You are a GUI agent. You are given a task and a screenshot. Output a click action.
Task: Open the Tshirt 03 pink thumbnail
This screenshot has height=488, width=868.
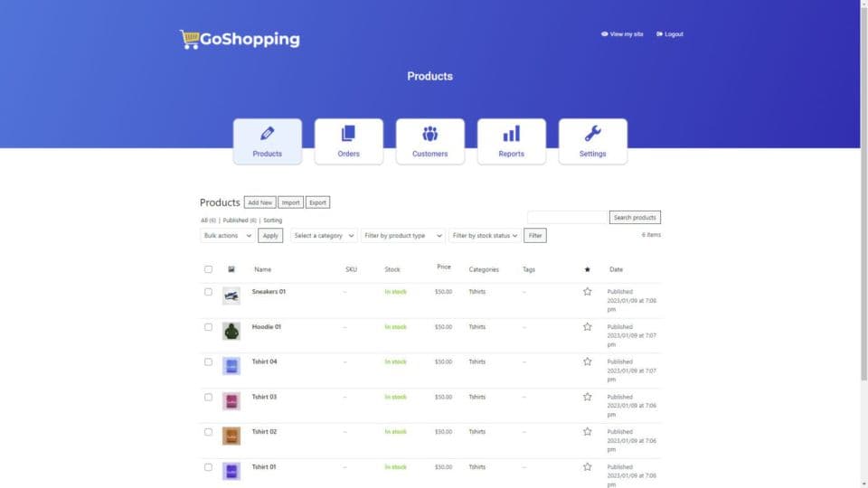tap(231, 401)
